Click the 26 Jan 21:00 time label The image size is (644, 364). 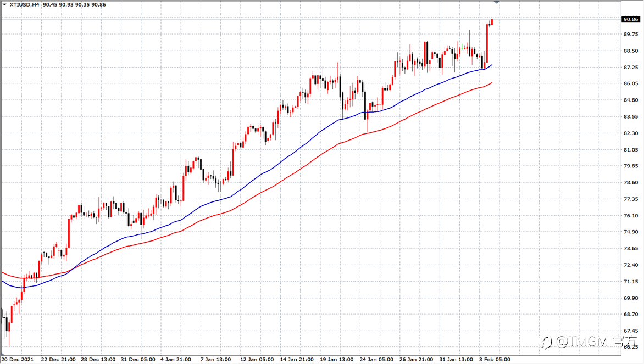[417, 360]
